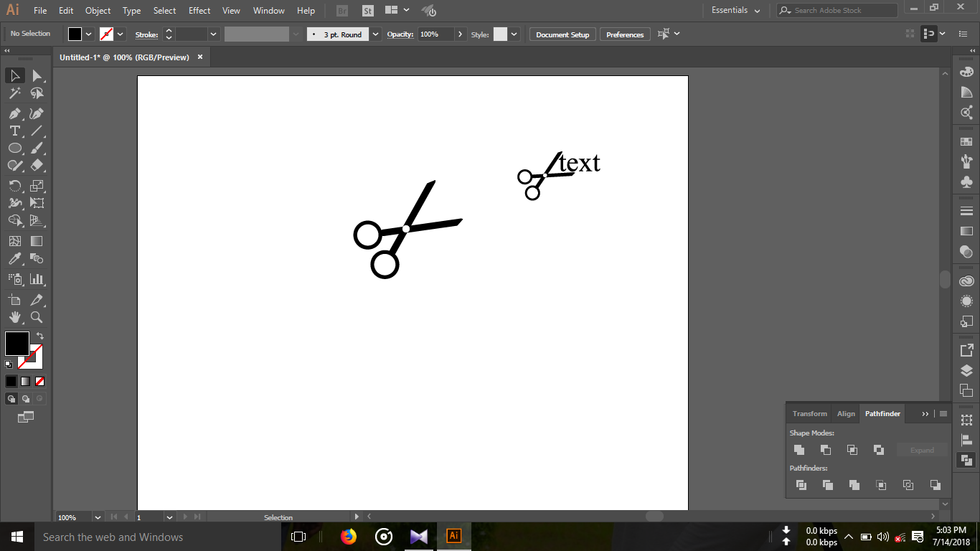Select the Direct Selection tool

[x=37, y=75]
